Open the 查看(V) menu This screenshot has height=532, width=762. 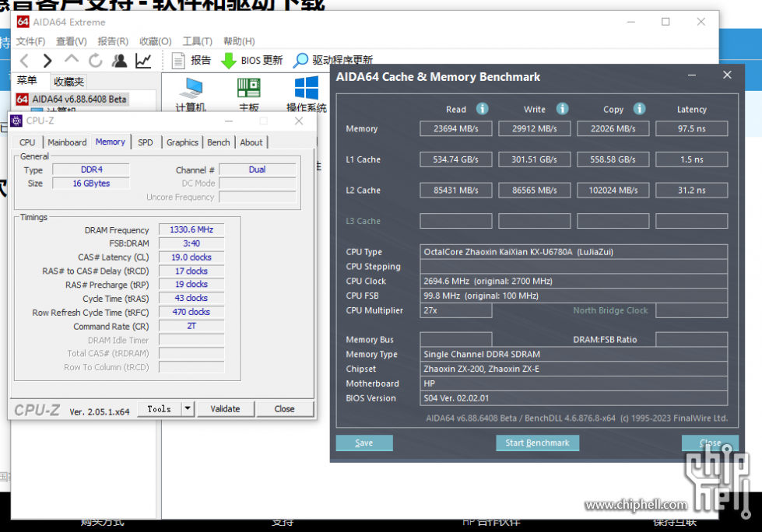pos(72,41)
